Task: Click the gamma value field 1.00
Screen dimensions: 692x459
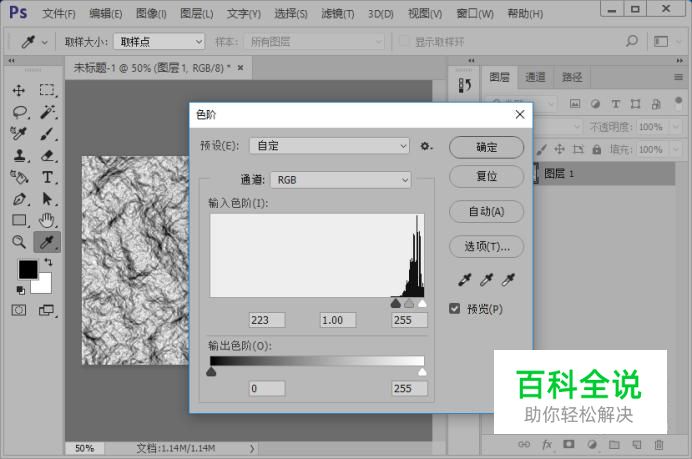Action: (338, 320)
